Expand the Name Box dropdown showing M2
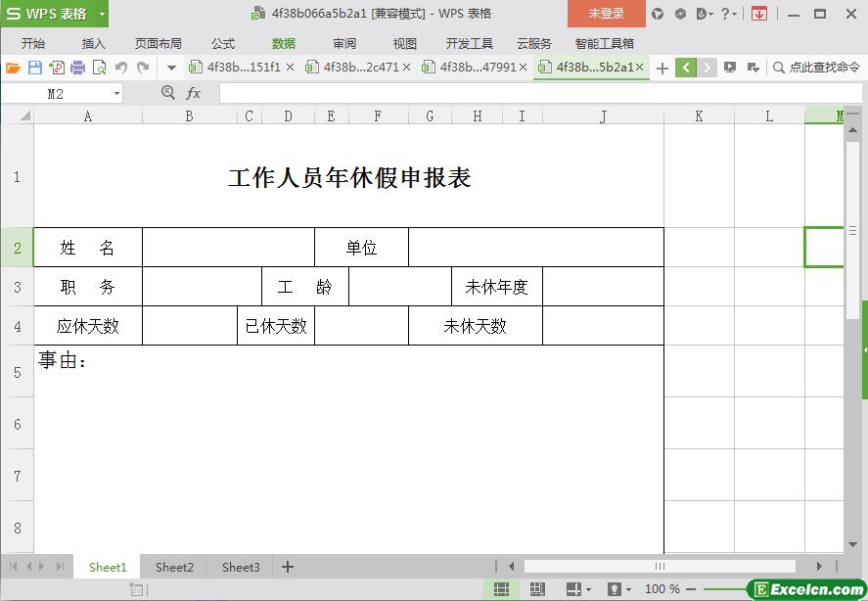The image size is (868, 601). pyautogui.click(x=117, y=94)
